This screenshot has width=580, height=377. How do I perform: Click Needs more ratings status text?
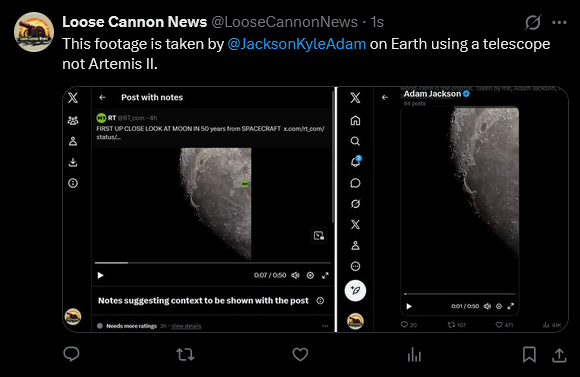(132, 326)
